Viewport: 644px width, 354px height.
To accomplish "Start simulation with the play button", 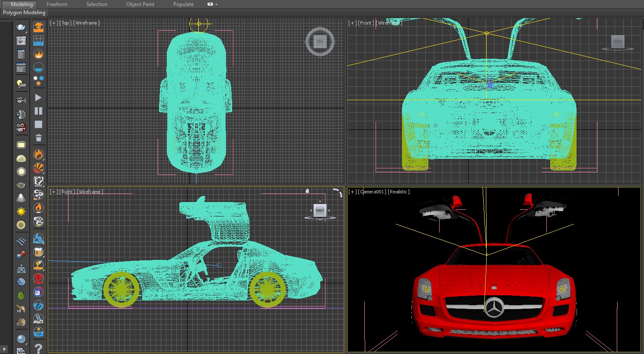I will (38, 98).
